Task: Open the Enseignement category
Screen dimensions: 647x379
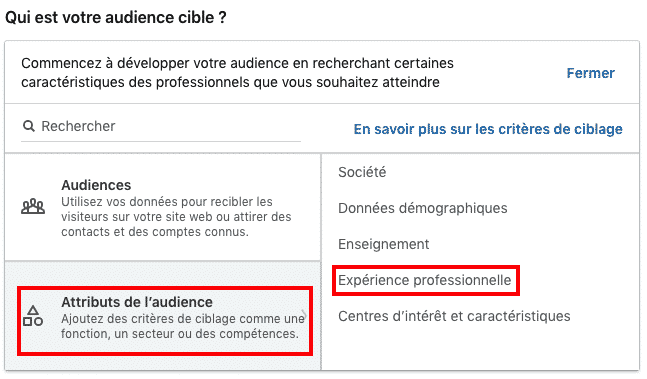Action: (384, 244)
